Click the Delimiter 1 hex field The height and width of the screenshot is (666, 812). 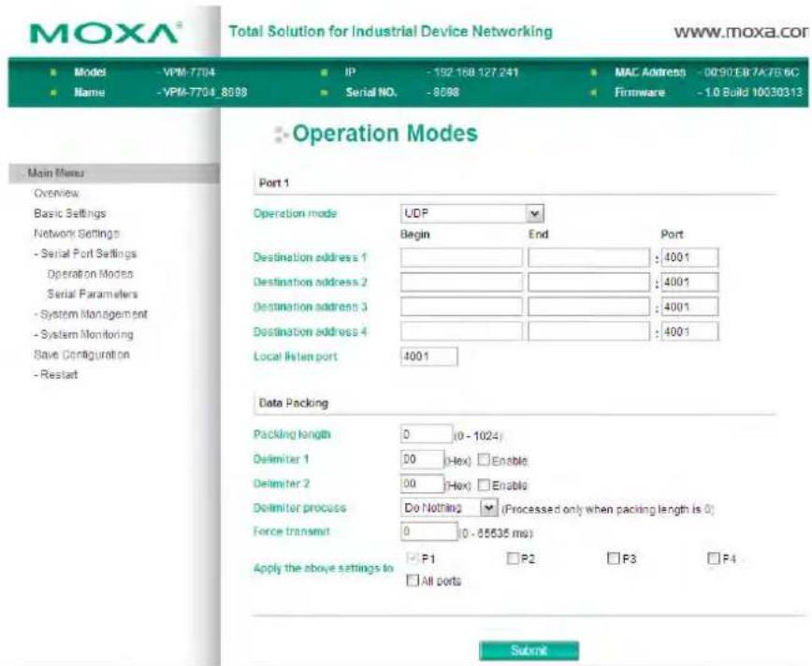422,459
